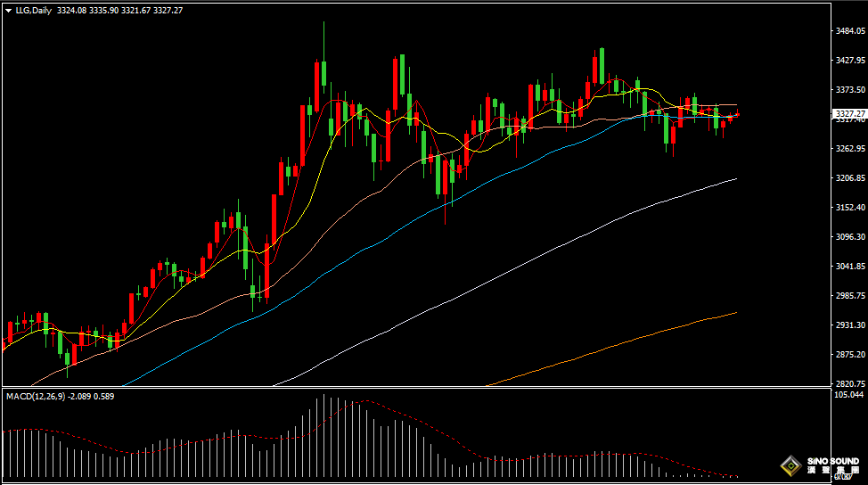Click the 2985.75 price axis label
Viewport: 868px width, 485px height.
tap(850, 296)
